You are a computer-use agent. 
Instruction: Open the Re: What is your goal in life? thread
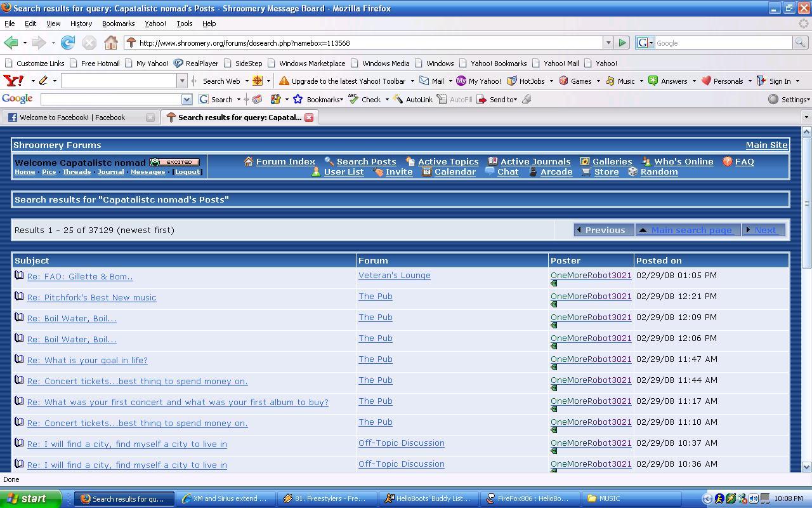click(87, 360)
